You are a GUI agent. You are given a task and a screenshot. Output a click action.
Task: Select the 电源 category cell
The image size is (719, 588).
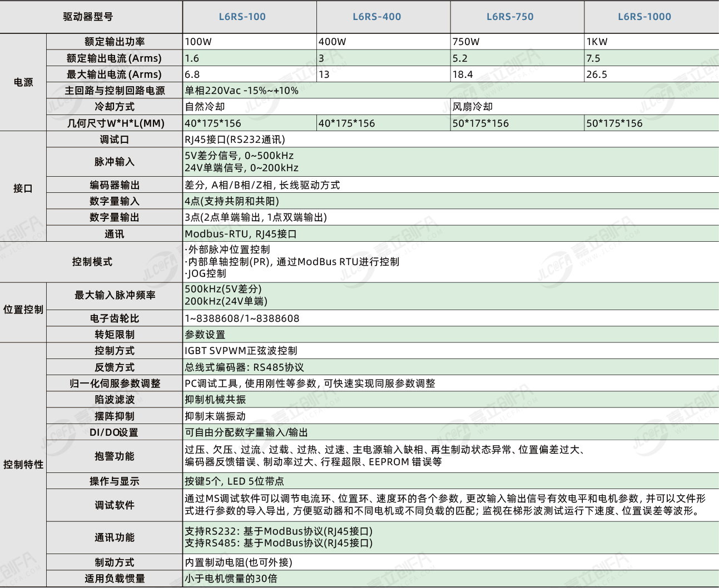23,82
